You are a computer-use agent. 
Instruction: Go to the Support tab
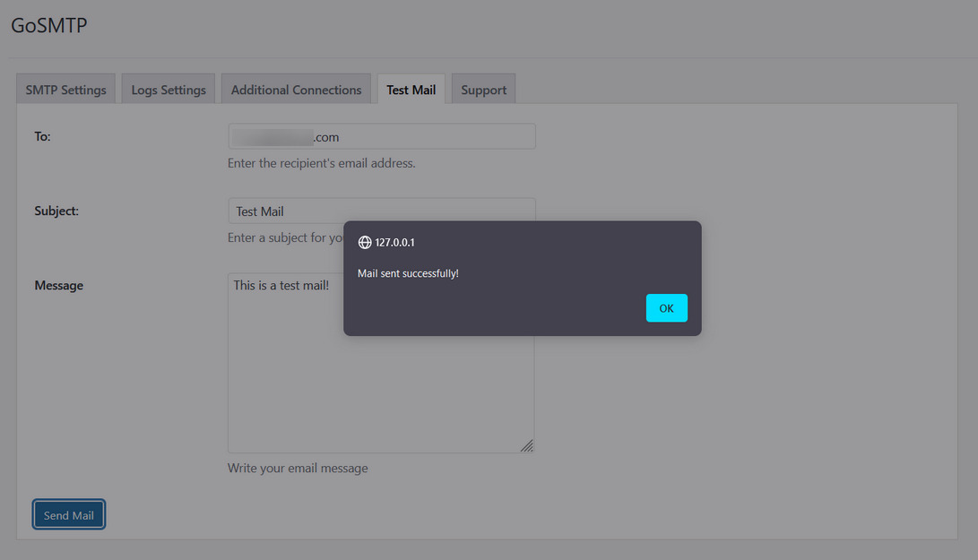point(483,90)
